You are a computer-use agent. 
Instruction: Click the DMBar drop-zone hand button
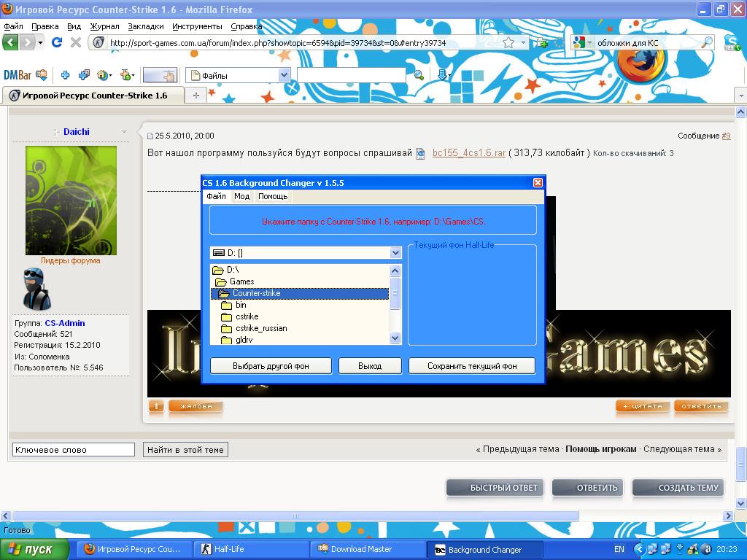(x=160, y=75)
